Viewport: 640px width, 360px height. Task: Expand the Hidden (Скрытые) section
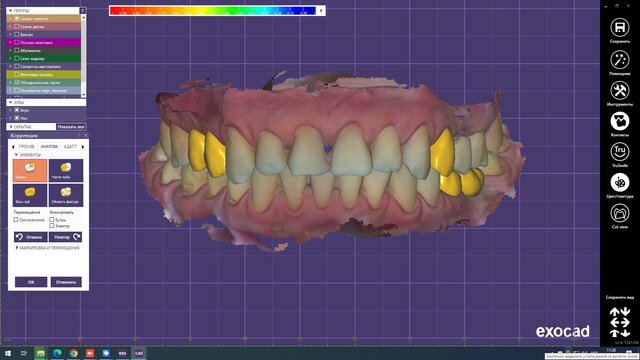11,127
